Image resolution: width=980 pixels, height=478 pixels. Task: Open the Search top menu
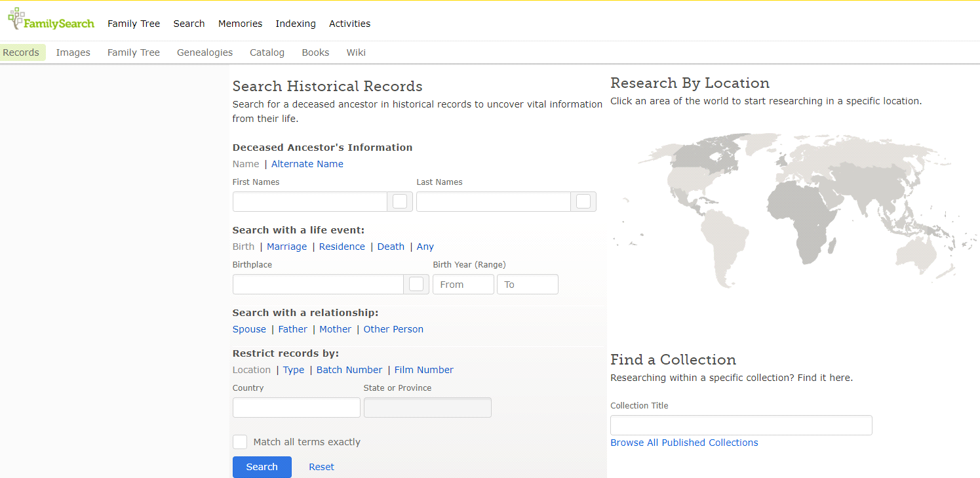189,24
